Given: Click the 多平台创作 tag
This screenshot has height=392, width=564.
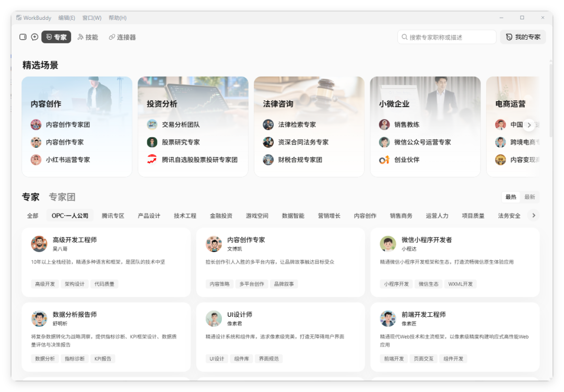Looking at the screenshot, I should pyautogui.click(x=252, y=284).
